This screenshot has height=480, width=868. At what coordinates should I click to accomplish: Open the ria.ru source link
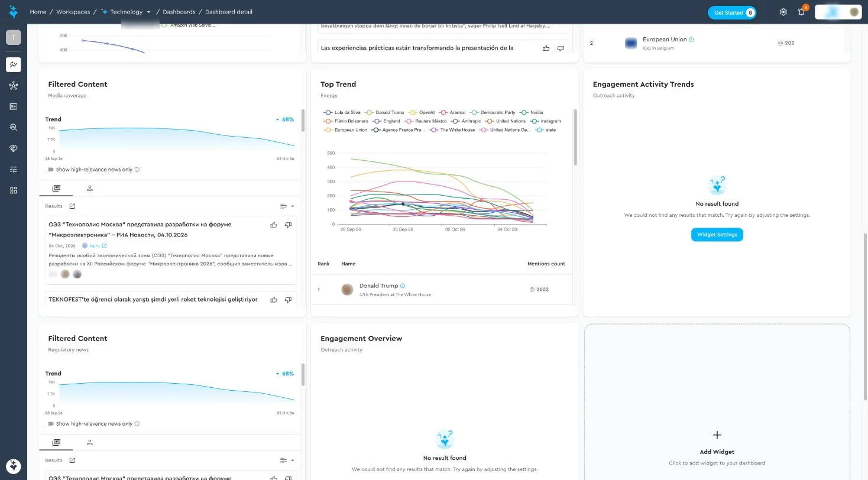tap(95, 246)
